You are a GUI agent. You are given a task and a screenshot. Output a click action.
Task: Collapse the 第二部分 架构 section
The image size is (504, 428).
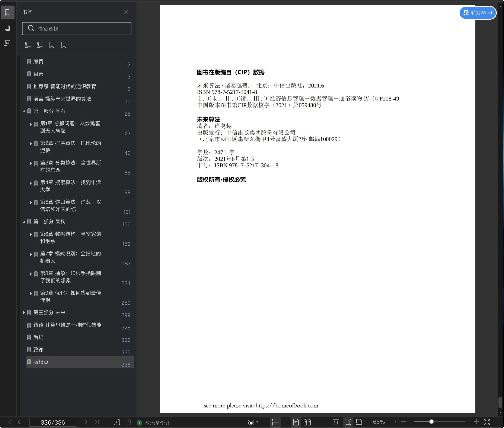24,221
